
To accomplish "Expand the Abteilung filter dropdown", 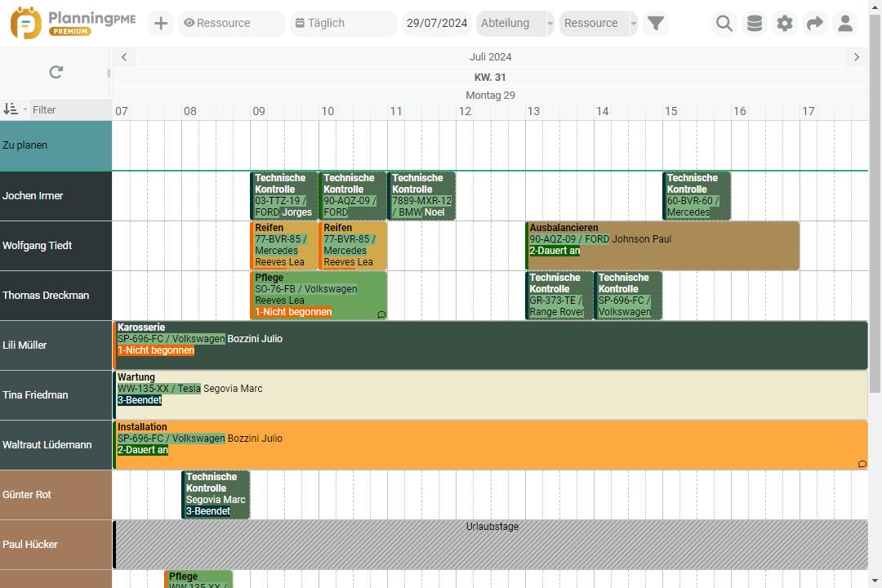I will tap(550, 24).
